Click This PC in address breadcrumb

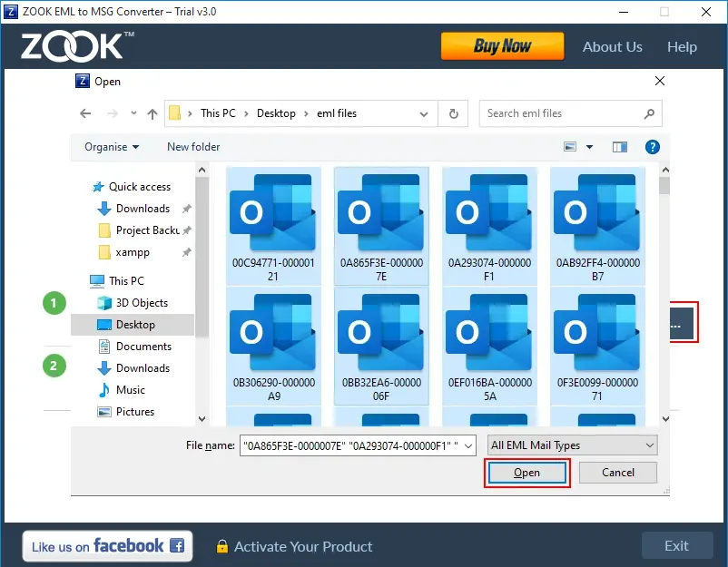click(218, 113)
